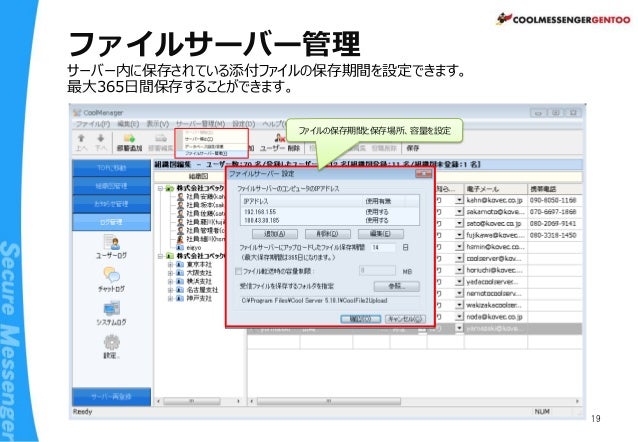The image size is (638, 442).
Task: Click the folder icon of 東京本社
Action: pos(180,265)
